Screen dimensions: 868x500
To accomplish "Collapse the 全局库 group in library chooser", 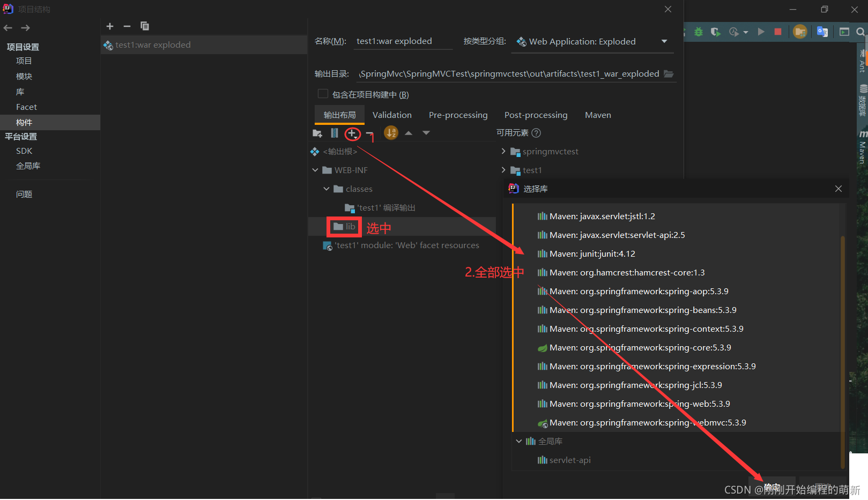I will 519,441.
